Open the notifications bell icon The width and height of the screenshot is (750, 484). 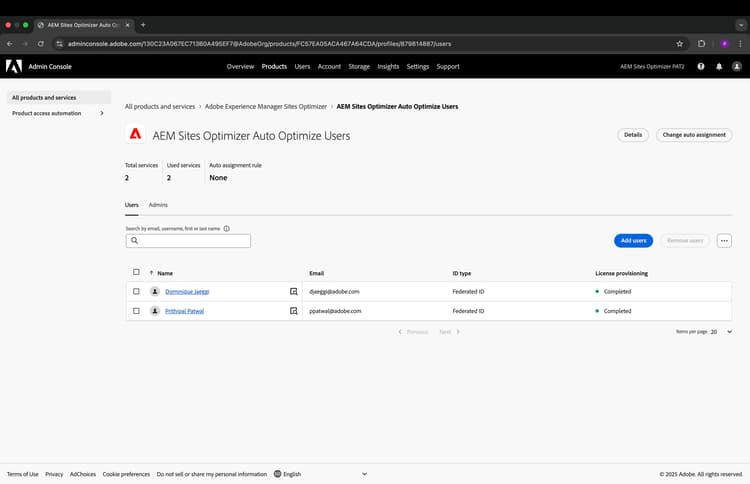tap(719, 66)
